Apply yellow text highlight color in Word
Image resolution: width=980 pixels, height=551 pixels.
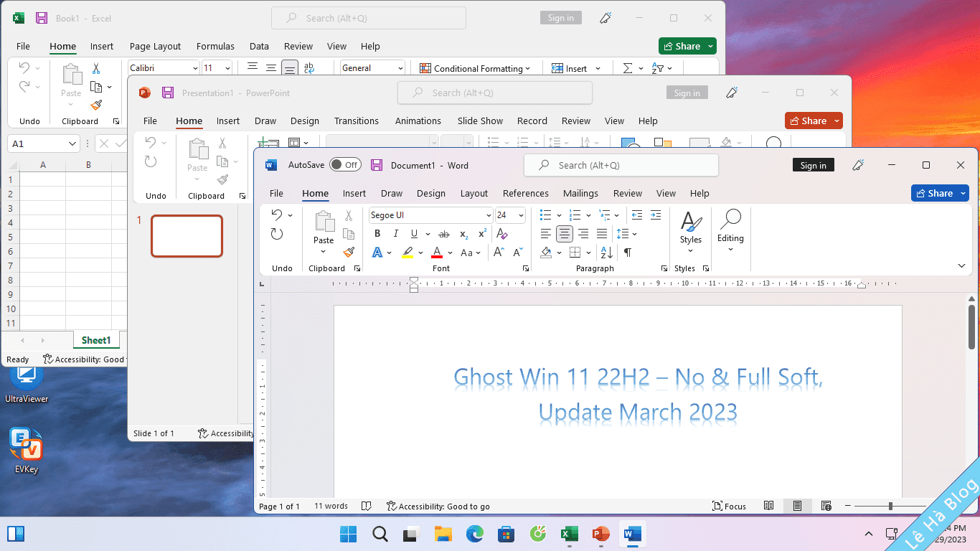click(x=407, y=253)
